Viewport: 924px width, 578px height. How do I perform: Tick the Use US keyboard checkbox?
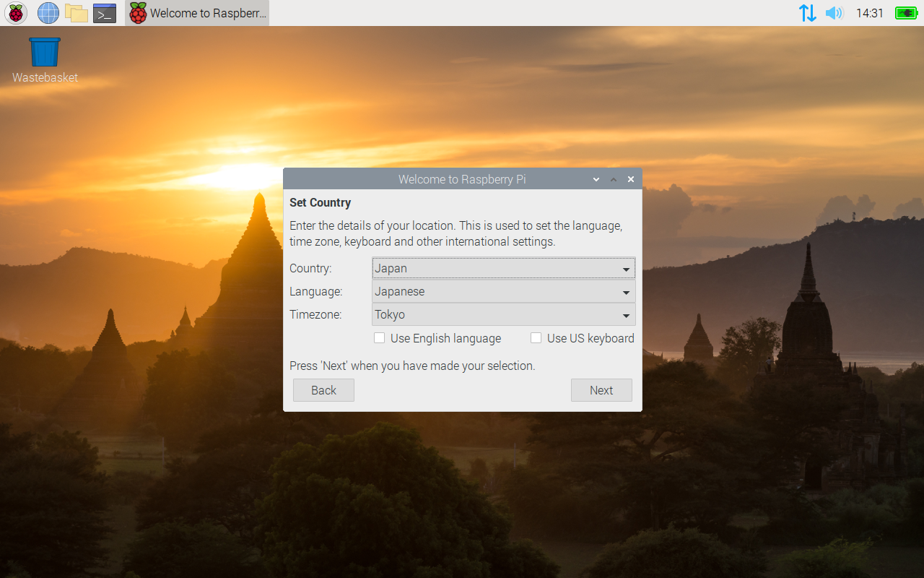pos(536,338)
